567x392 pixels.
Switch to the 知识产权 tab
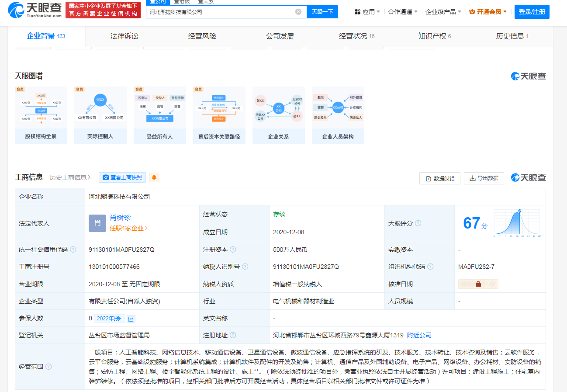(x=435, y=36)
